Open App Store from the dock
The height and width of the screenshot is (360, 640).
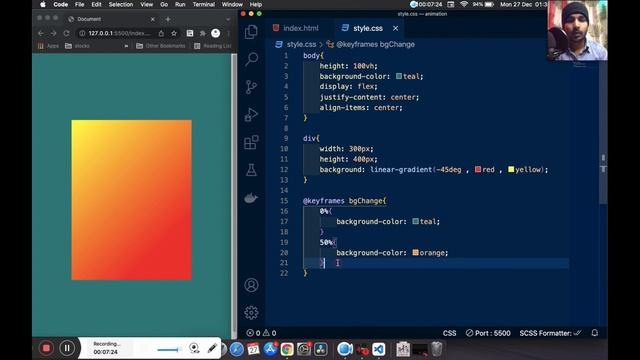point(270,349)
